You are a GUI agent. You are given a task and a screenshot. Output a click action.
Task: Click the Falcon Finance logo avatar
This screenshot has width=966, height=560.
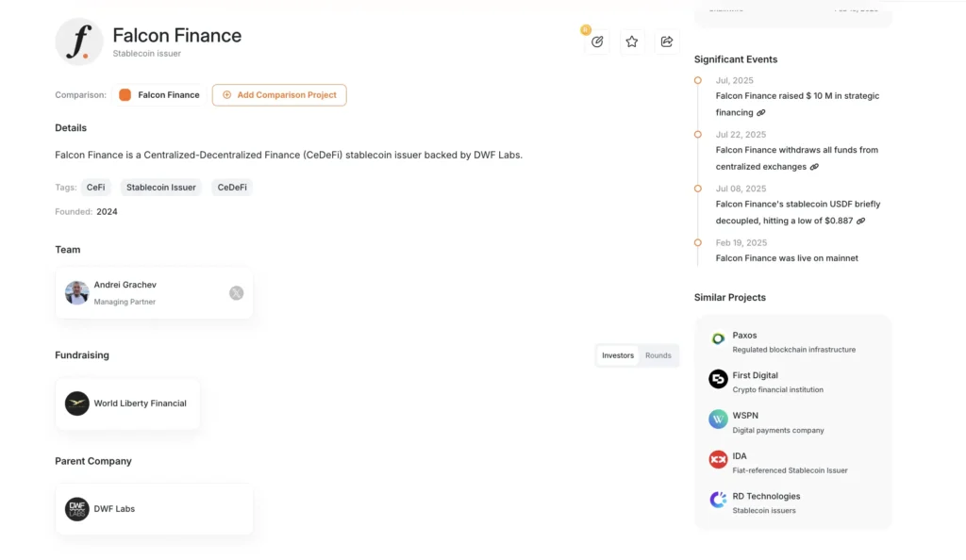point(79,41)
